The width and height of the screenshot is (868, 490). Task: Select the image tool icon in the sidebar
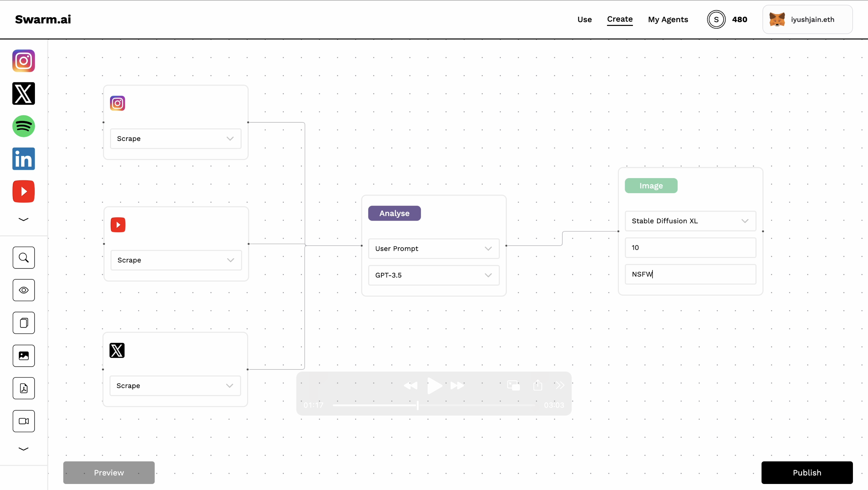24,356
